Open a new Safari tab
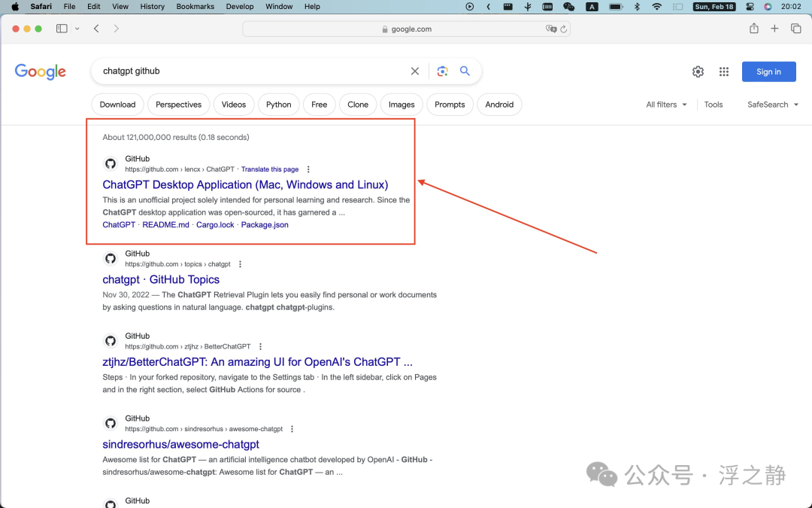 pyautogui.click(x=774, y=29)
